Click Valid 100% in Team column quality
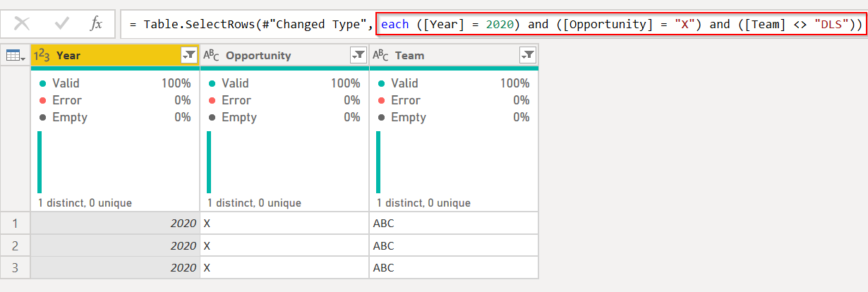The height and width of the screenshot is (292, 868). coord(454,83)
